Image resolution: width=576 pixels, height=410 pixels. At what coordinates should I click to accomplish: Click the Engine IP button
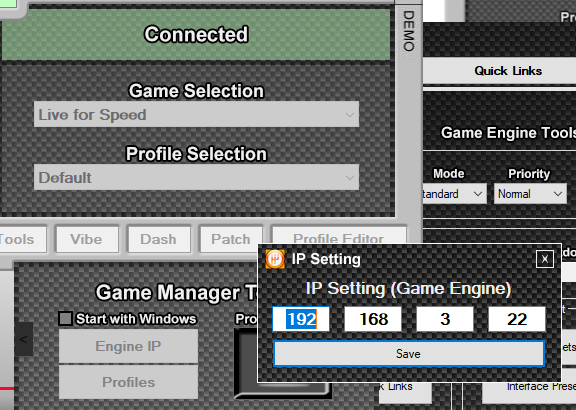(x=128, y=346)
